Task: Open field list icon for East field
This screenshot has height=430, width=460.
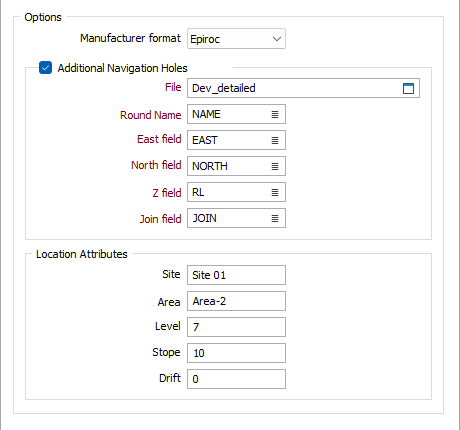Action: point(275,140)
